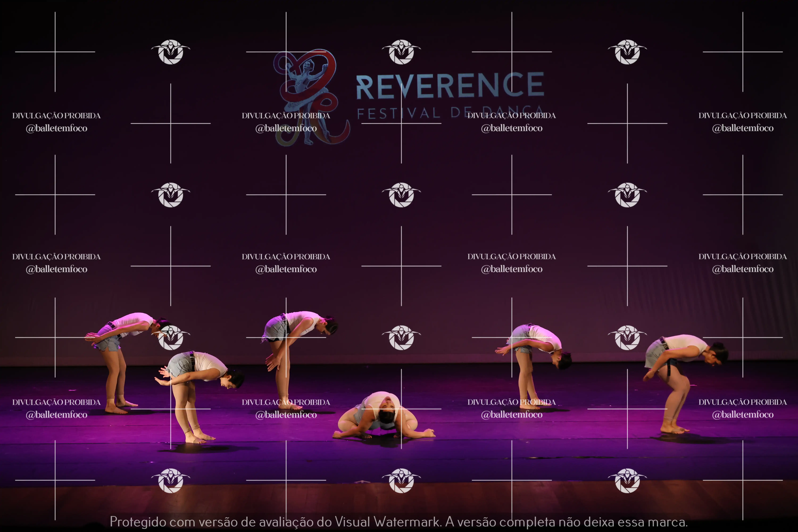
Task: Click the bottom-center watermark logo on the stage floor
Action: 401,480
